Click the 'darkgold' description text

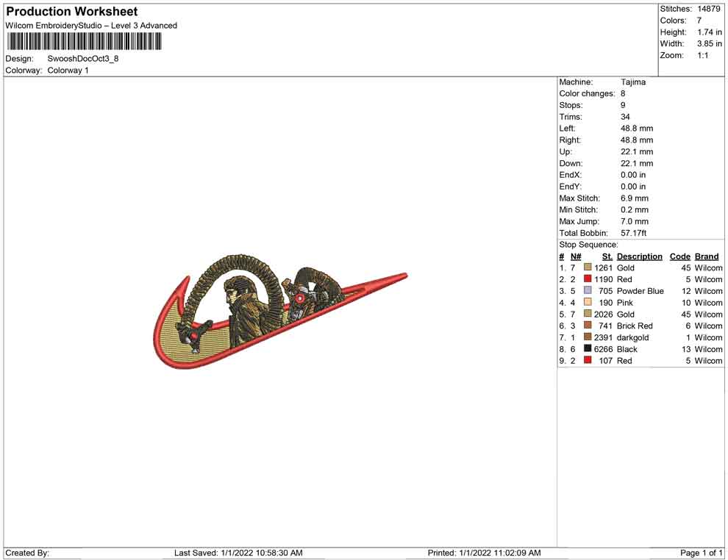(x=633, y=338)
